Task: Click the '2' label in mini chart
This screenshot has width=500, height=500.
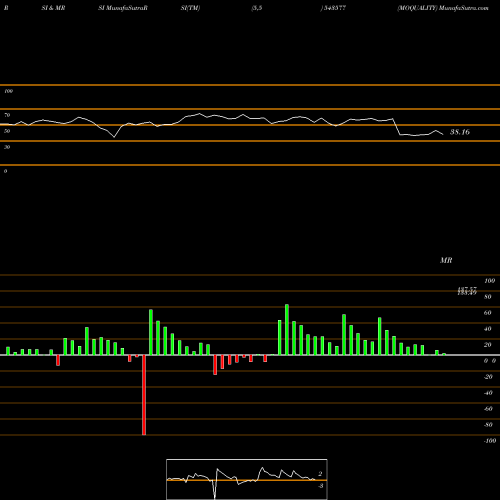Action: point(320,474)
